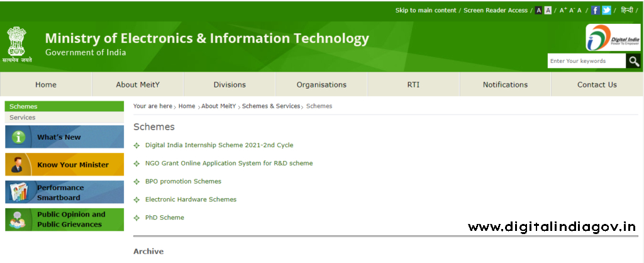Viewport: 644px width, 263px height.
Task: Go to Schemes & Services breadcrumb
Action: [x=271, y=106]
